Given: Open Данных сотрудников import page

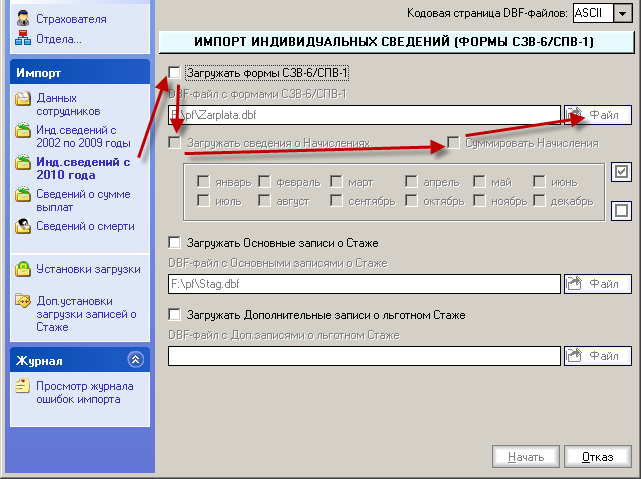Looking at the screenshot, I should 68,104.
